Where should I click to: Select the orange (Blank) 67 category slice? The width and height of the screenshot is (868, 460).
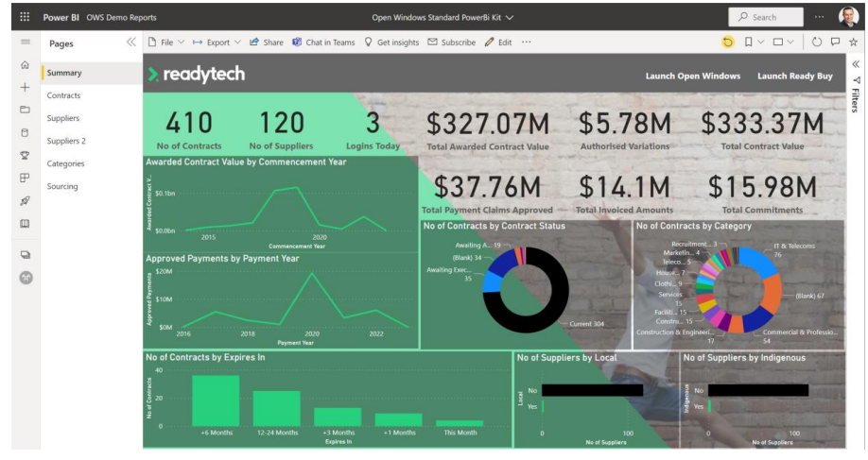pos(772,292)
